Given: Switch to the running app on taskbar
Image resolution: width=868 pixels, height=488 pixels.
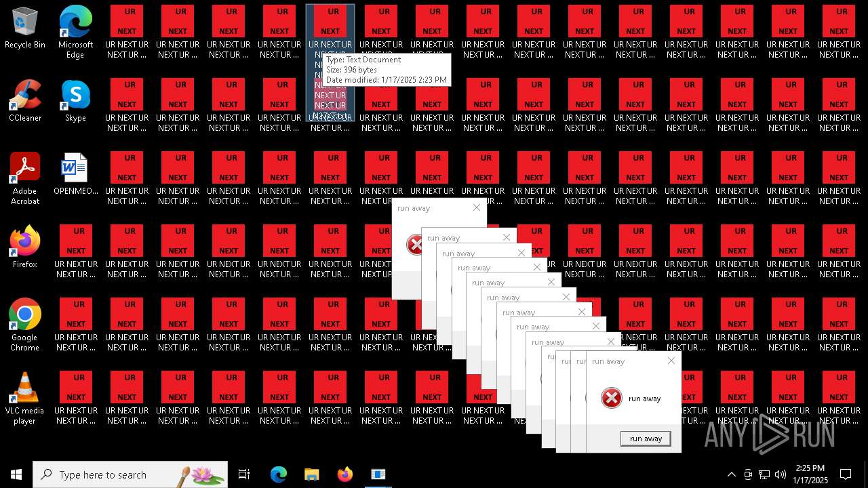Looking at the screenshot, I should [x=378, y=474].
